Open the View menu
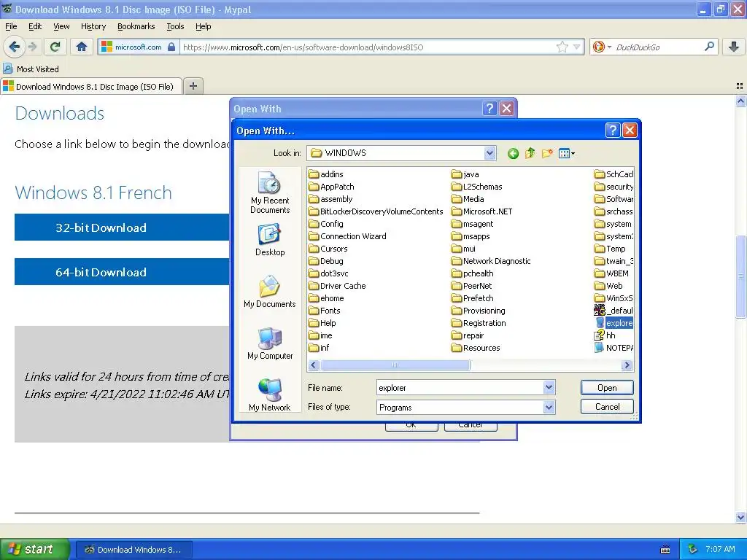The image size is (747, 560). 61,26
